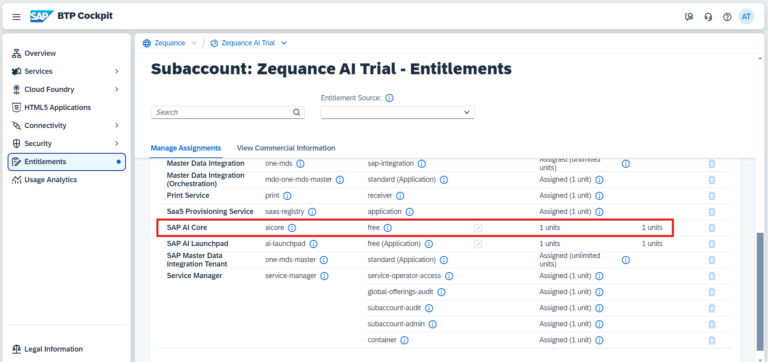Show info icon next to saas-registry
This screenshot has height=362, width=768.
(x=312, y=212)
